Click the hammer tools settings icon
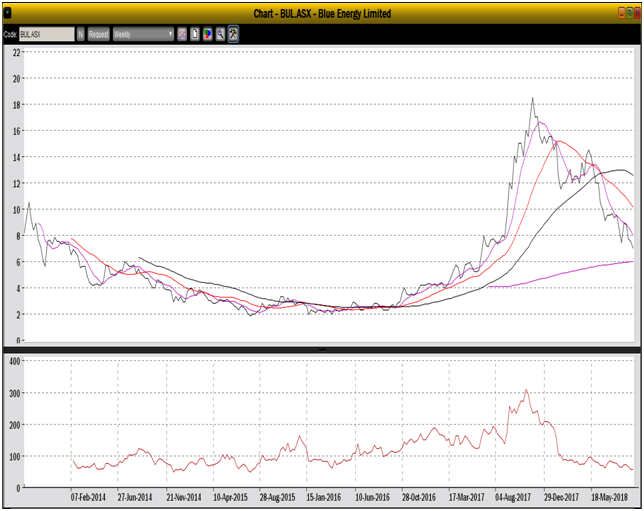Image resolution: width=644 pixels, height=511 pixels. click(x=233, y=34)
